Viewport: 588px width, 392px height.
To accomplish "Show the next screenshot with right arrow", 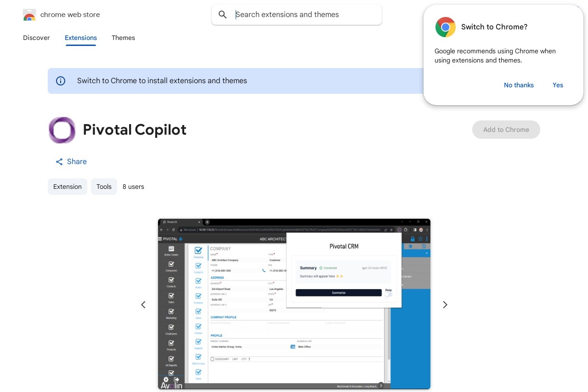I will click(445, 305).
